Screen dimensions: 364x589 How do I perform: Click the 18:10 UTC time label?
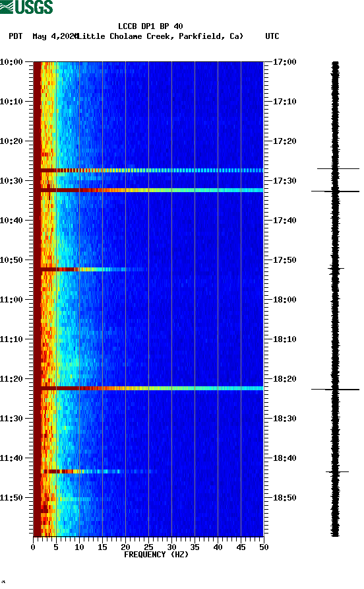coord(284,339)
